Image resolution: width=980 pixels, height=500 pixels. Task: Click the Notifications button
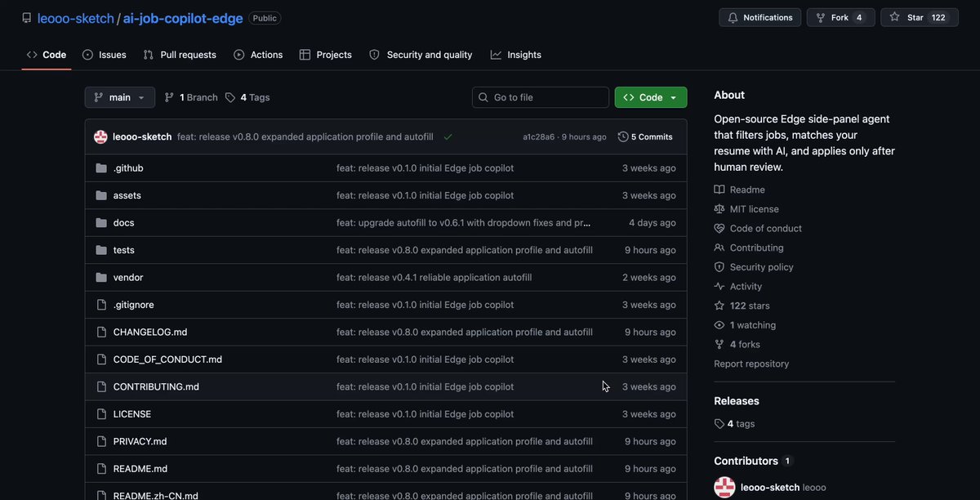[759, 17]
